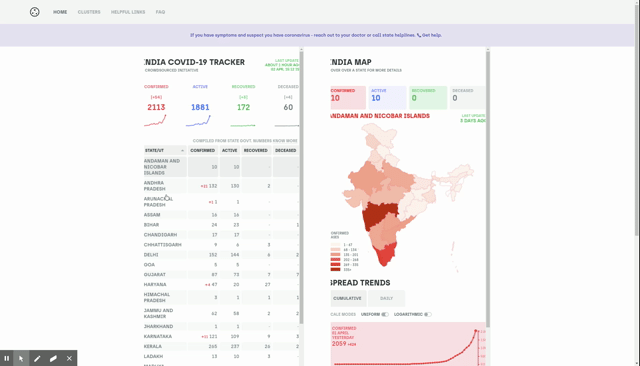Select the cursor pointer tool in the bottom toolbar
Viewport: 640px width, 366px height.
[x=21, y=359]
